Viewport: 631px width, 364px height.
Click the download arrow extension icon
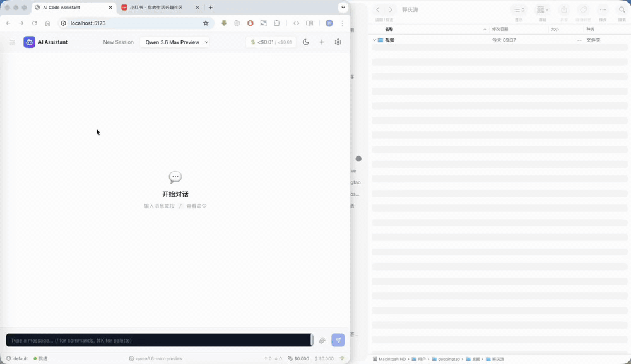224,23
